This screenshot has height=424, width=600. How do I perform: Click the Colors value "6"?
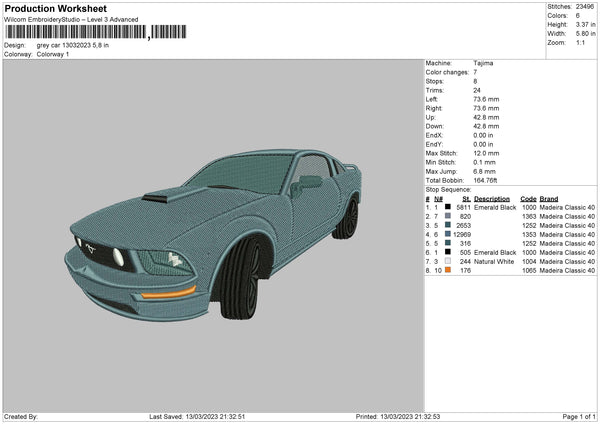(x=578, y=16)
